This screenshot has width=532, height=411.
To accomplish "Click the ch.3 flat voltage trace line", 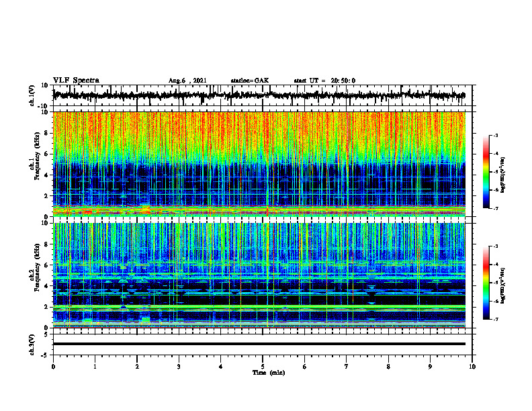I will 259,344.
